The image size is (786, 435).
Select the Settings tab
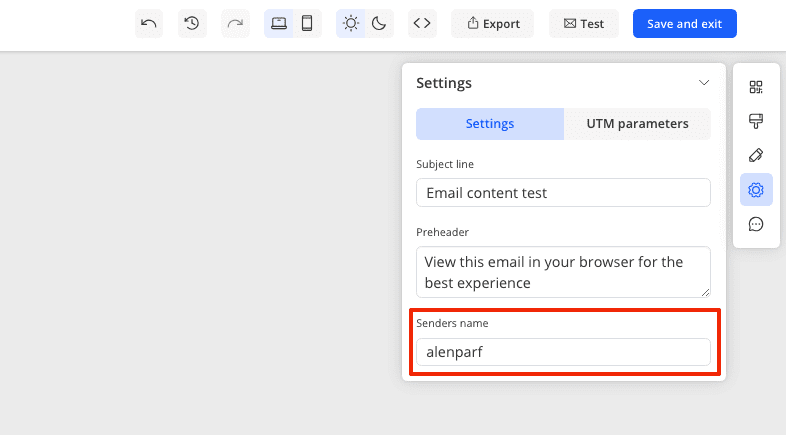pyautogui.click(x=490, y=124)
